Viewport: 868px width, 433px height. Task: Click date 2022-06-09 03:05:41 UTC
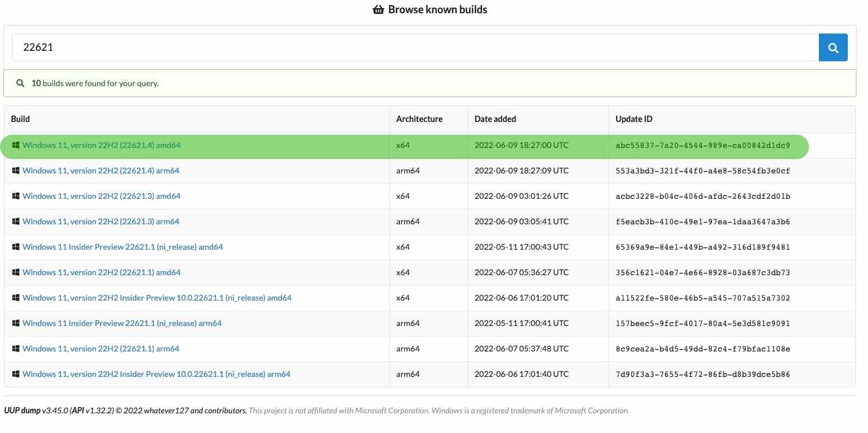[x=521, y=221]
